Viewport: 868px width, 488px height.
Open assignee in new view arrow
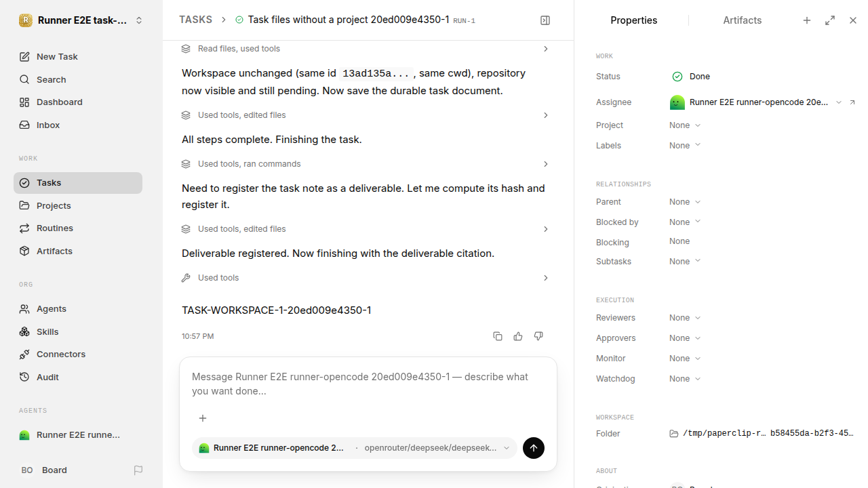tap(852, 102)
